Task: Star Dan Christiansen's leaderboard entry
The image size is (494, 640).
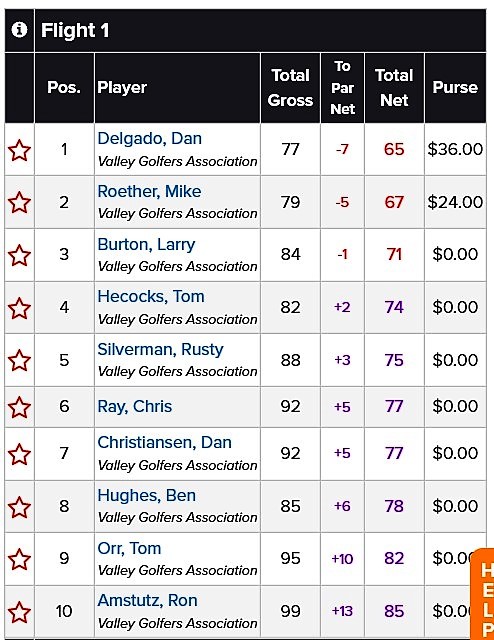Action: [x=19, y=454]
